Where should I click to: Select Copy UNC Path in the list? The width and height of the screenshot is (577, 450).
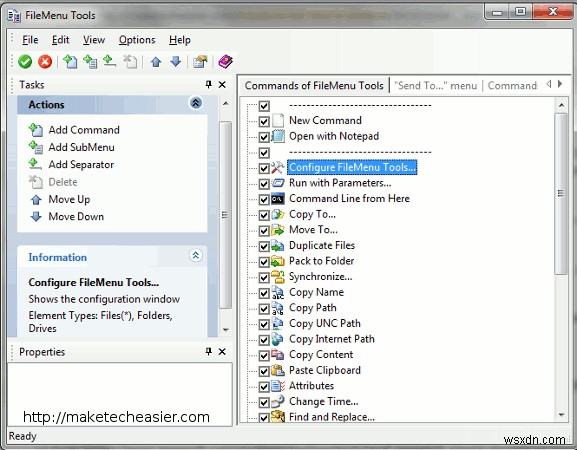click(325, 323)
